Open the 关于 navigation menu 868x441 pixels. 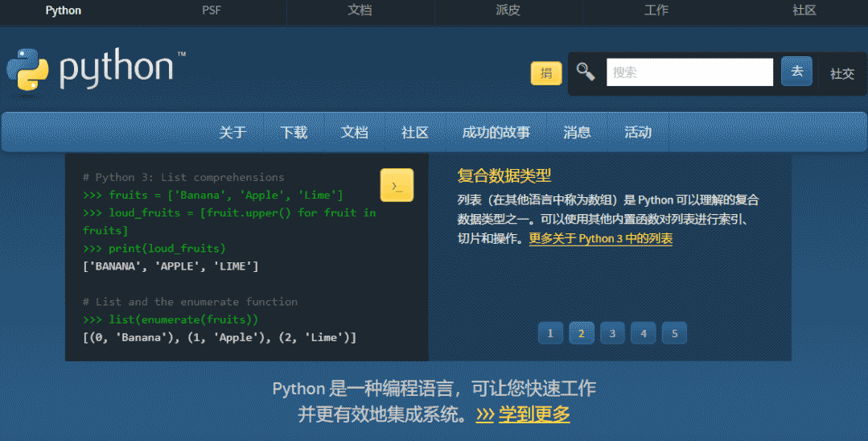pos(232,133)
